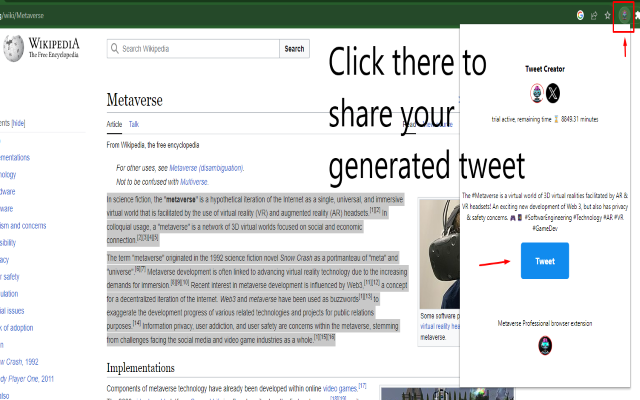Click the X logo in Tweet Creator popup
Screen dimensions: 640x400
point(553,93)
